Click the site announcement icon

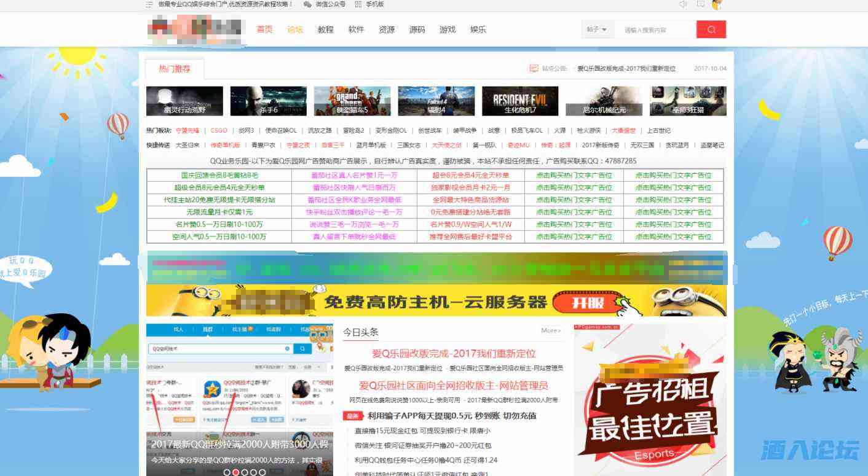click(534, 69)
